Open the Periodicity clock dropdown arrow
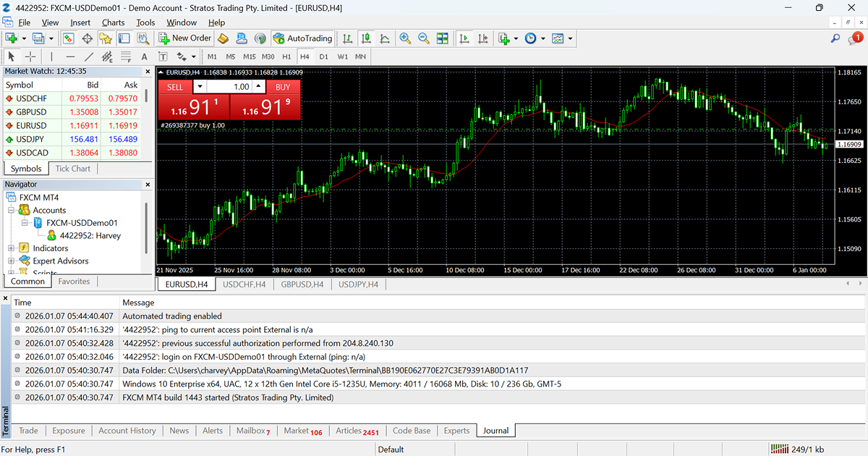 pos(542,38)
